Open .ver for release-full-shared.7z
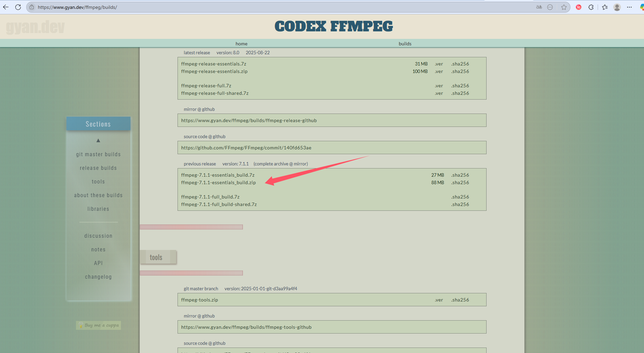 point(439,93)
